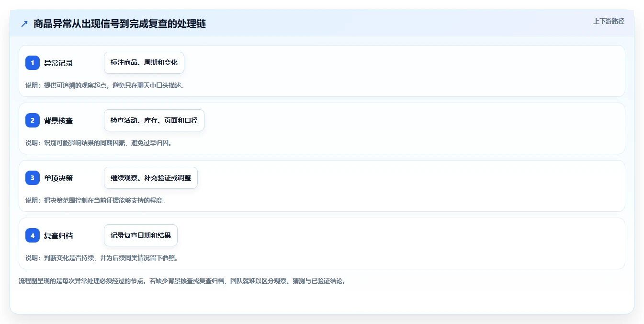Viewport: 644px width, 324px height.
Task: Click the arrow icon beside the title
Action: [24, 23]
